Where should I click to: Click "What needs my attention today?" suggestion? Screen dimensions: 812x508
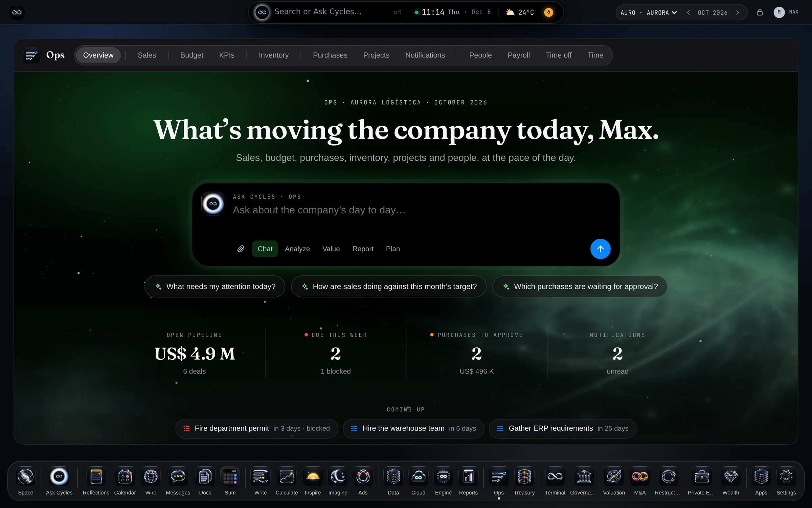[215, 287]
